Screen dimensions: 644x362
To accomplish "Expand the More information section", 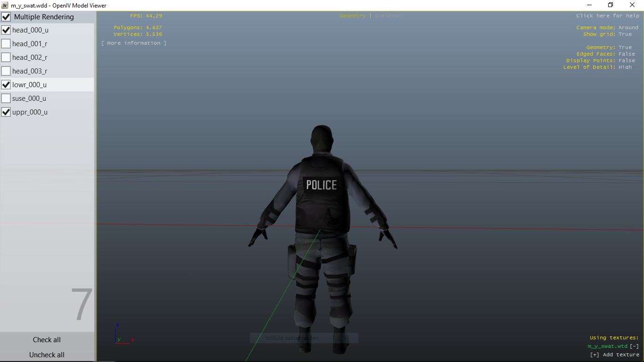I will point(134,43).
